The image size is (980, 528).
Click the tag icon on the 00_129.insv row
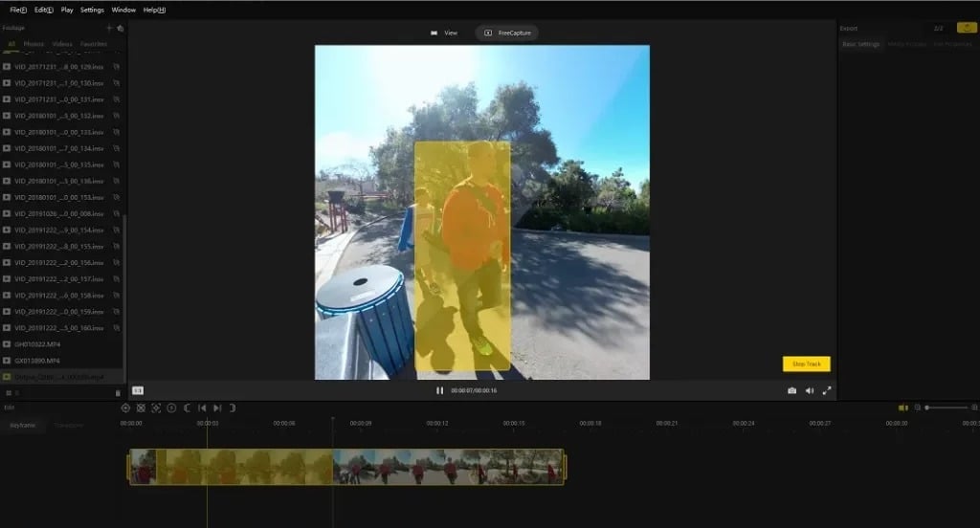tap(116, 67)
